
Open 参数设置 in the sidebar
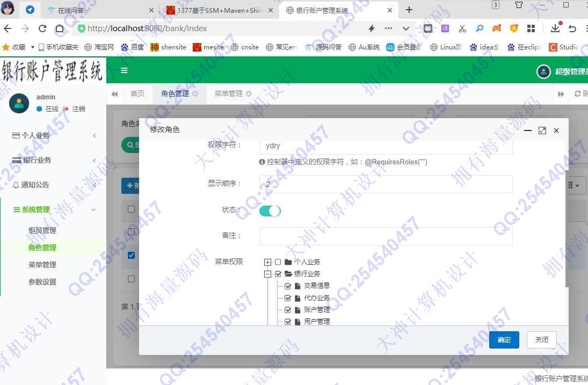coord(42,282)
